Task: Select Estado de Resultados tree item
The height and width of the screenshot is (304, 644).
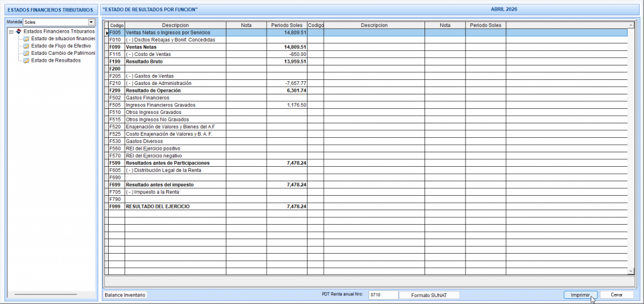Action: (56, 61)
